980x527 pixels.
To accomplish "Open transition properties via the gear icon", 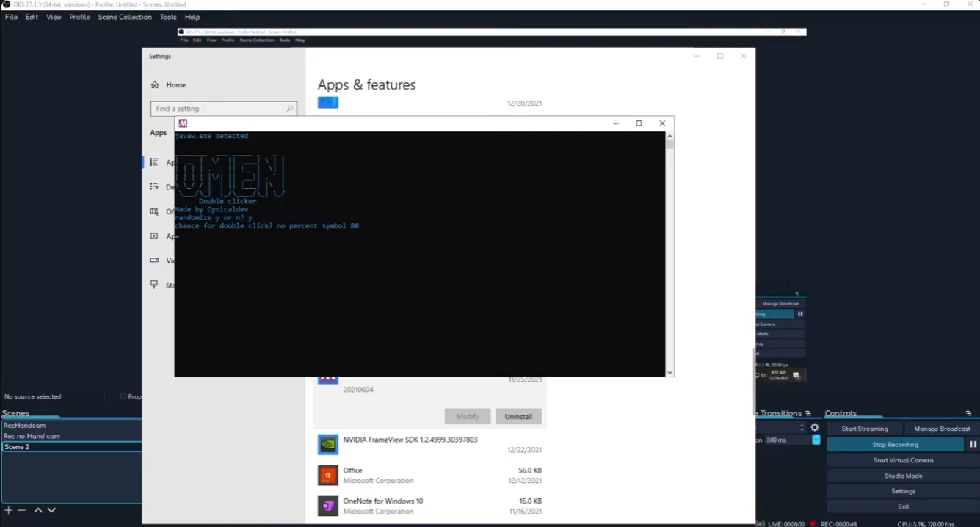I will point(814,427).
